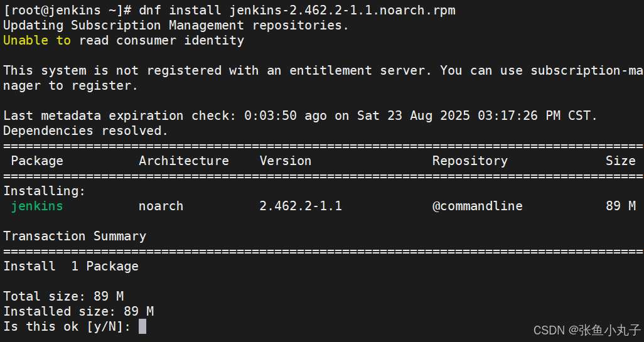Click the 'Version' column header
The image size is (644, 342).
[x=286, y=161]
